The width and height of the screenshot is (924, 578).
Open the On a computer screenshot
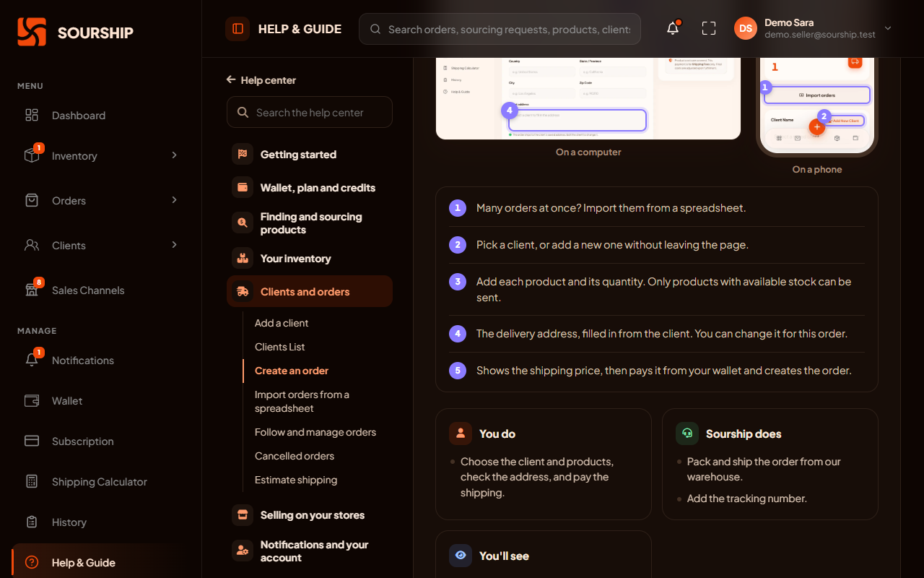588,98
